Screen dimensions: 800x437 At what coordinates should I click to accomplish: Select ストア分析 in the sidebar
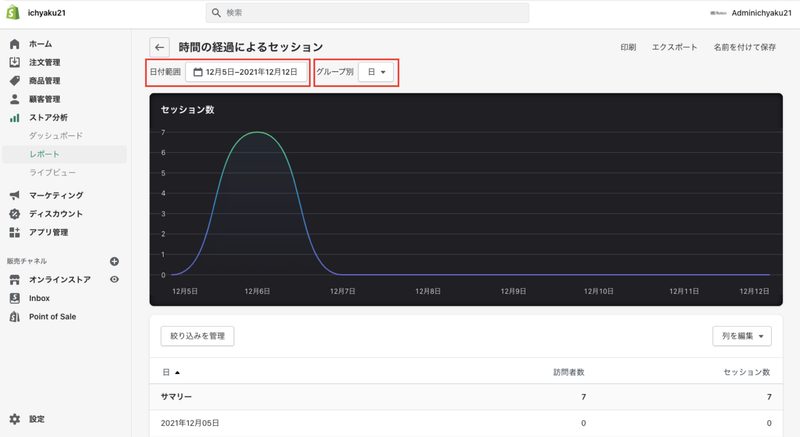pyautogui.click(x=48, y=117)
